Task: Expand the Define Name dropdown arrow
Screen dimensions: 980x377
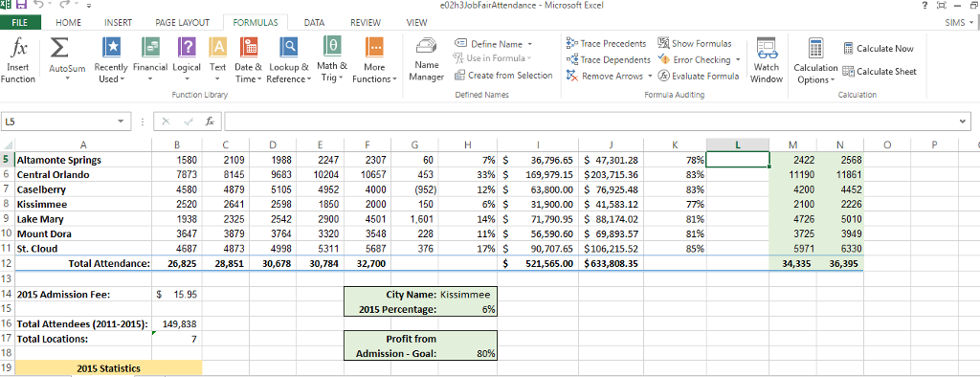Action: (530, 44)
